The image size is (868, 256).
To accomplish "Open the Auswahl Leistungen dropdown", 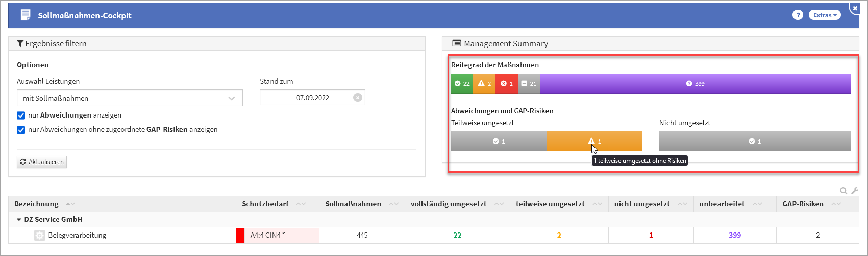I will click(130, 98).
